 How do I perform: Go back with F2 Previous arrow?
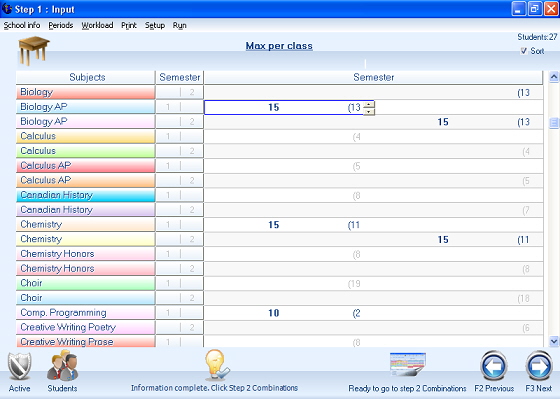pyautogui.click(x=494, y=366)
